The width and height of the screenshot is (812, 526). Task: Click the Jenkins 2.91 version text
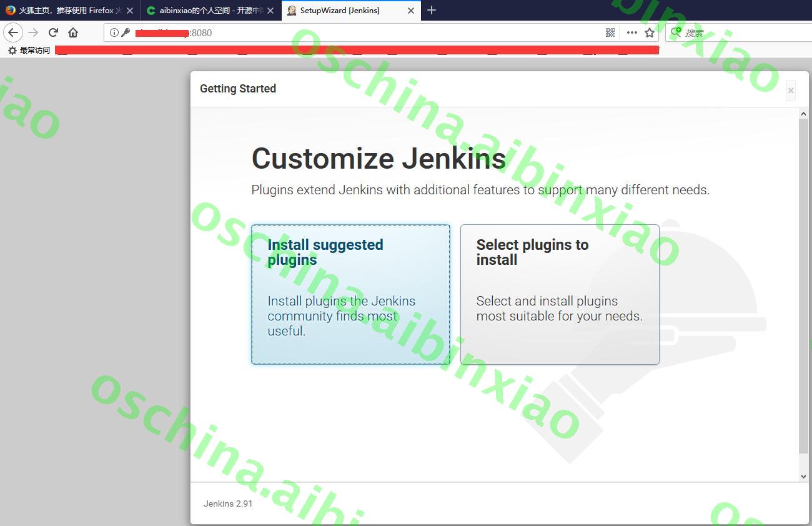pyautogui.click(x=228, y=504)
